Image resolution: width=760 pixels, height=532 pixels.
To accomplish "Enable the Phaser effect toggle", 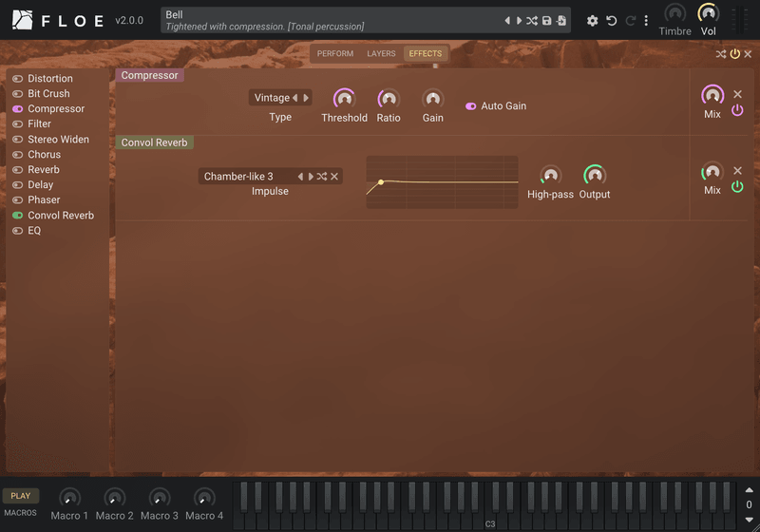I will (x=17, y=200).
